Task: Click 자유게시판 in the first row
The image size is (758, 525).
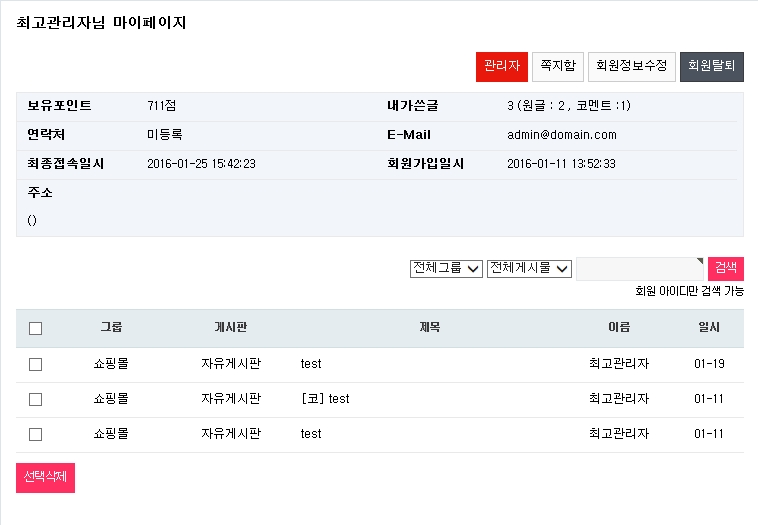Action: pyautogui.click(x=231, y=364)
